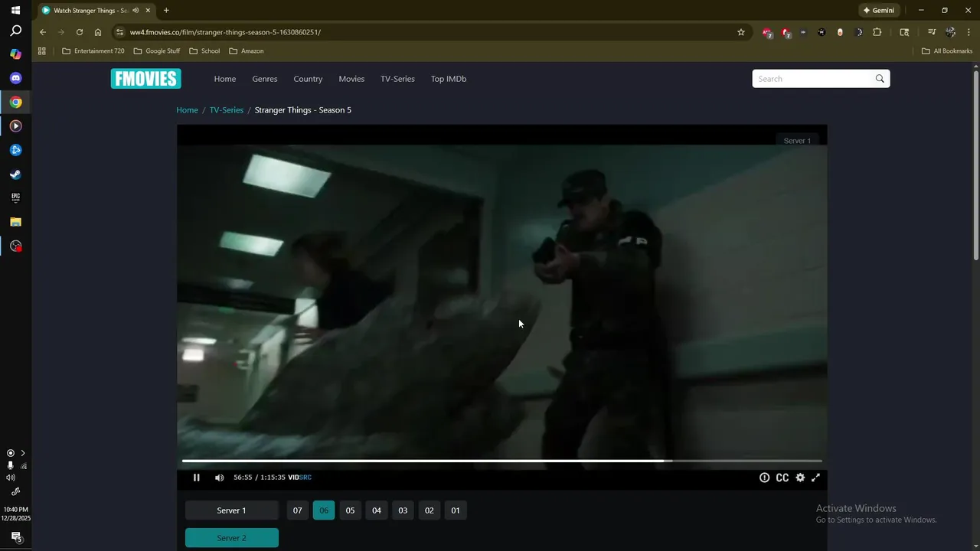
Task: Select episode 07
Action: (298, 510)
